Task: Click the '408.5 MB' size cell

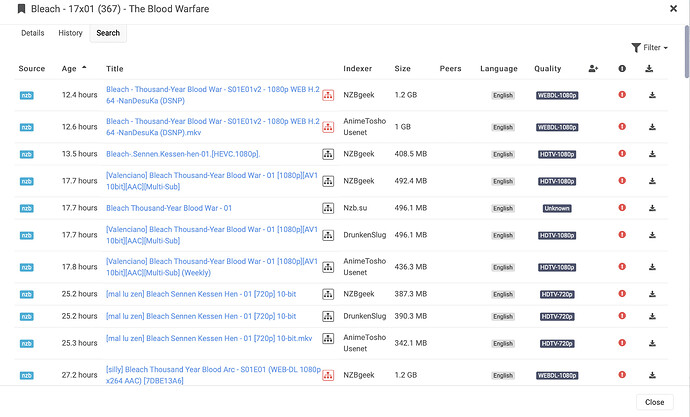Action: click(x=411, y=154)
